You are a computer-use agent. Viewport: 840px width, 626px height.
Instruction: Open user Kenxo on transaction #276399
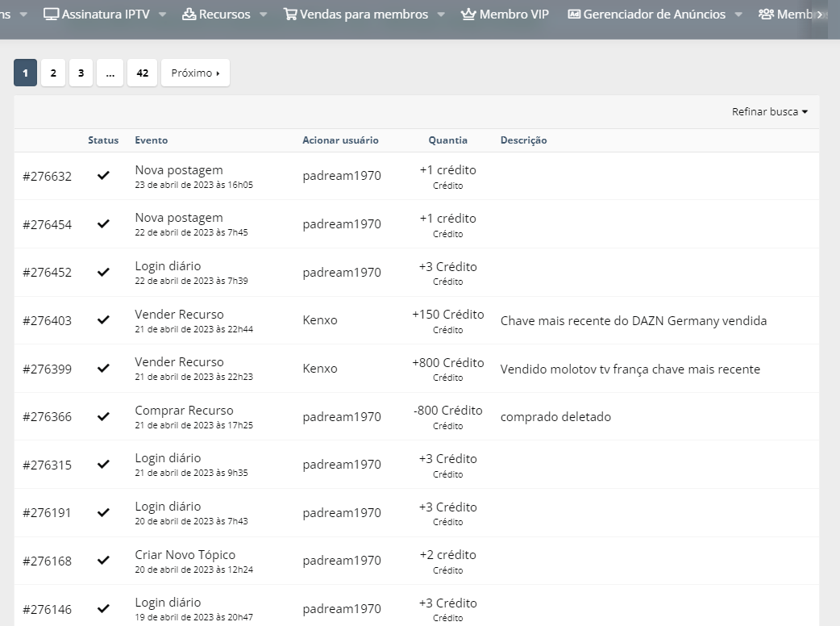point(320,368)
